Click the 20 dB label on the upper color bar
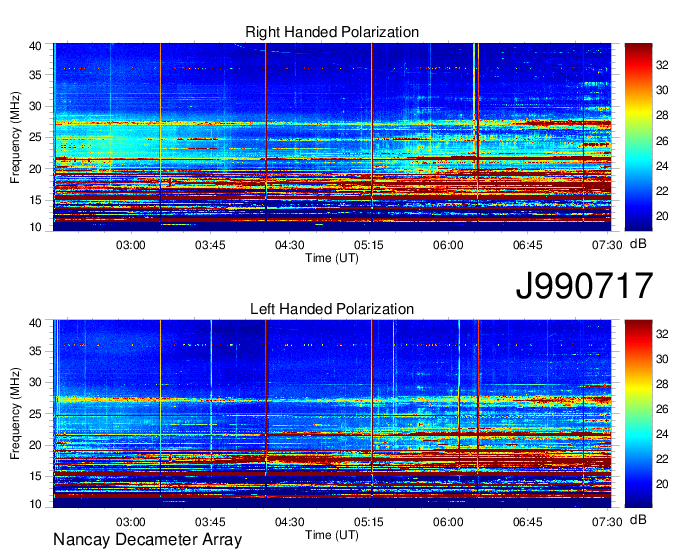 pos(662,216)
